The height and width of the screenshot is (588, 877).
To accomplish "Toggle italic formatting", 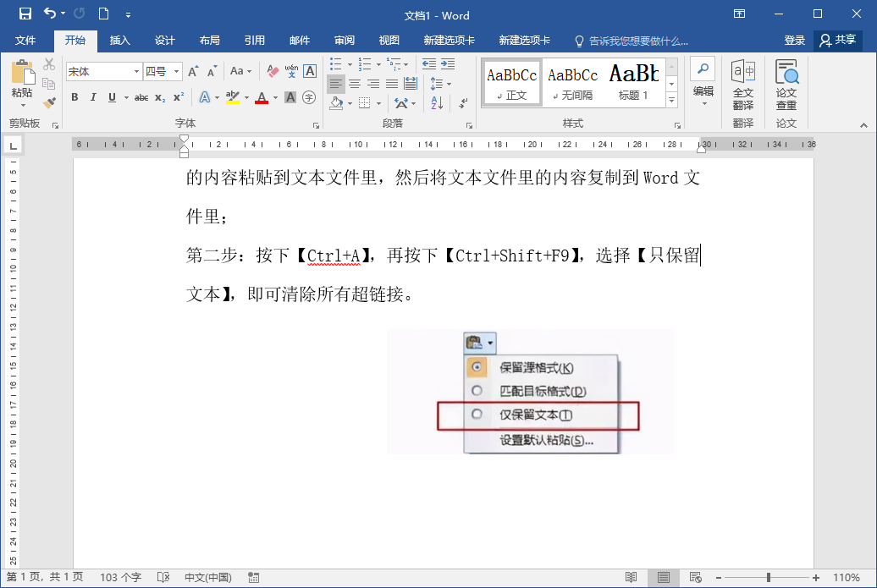I will tap(93, 97).
